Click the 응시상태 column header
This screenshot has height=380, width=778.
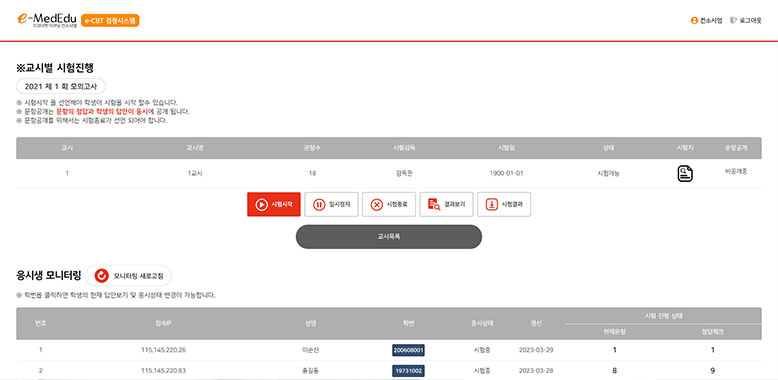[483, 323]
